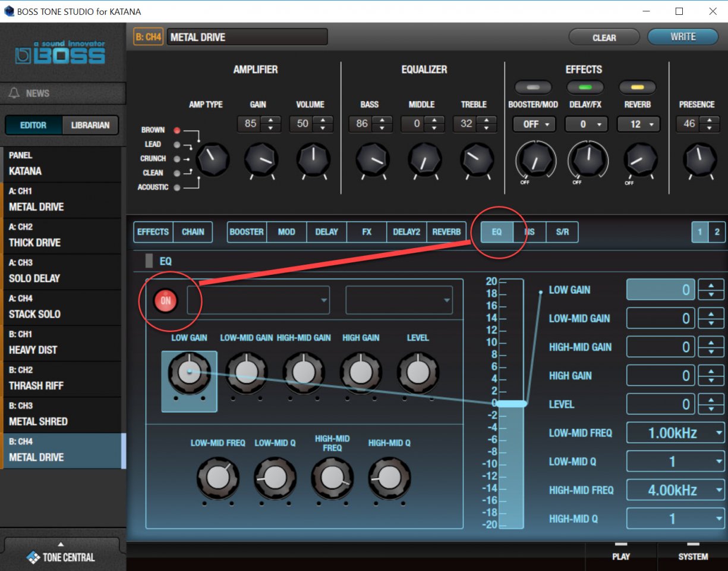Select the High-Mid Gain EQ knob
728x571 pixels.
[x=304, y=373]
